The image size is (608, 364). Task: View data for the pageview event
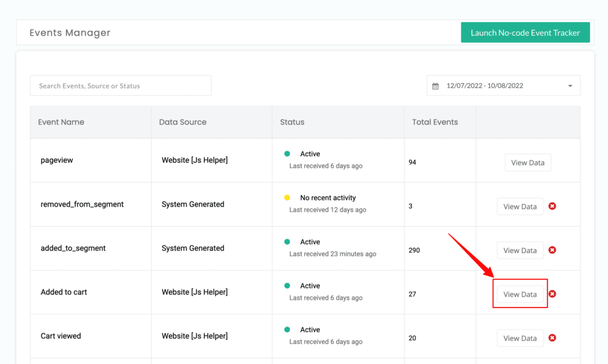tap(528, 163)
